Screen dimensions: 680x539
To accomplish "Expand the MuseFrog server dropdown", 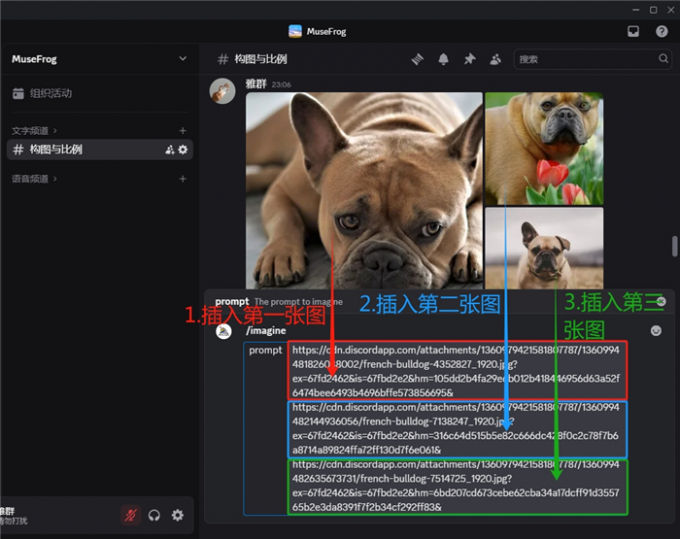I will 183,59.
